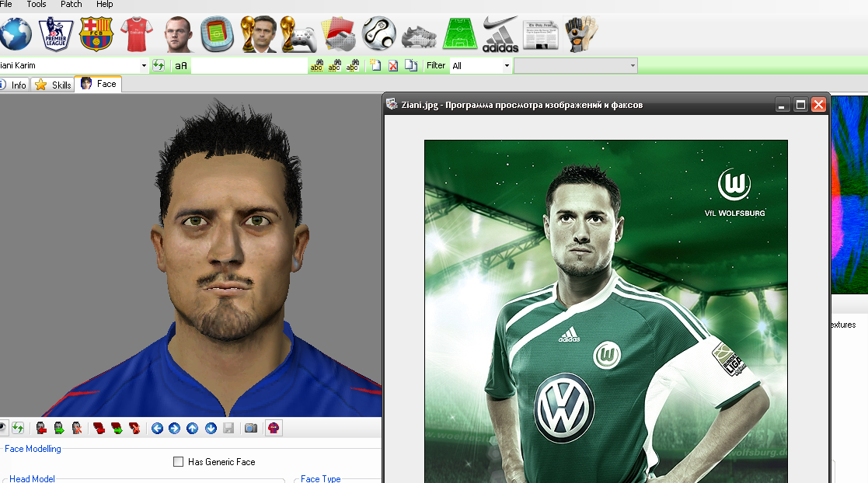Open the Tools menu

[37, 5]
